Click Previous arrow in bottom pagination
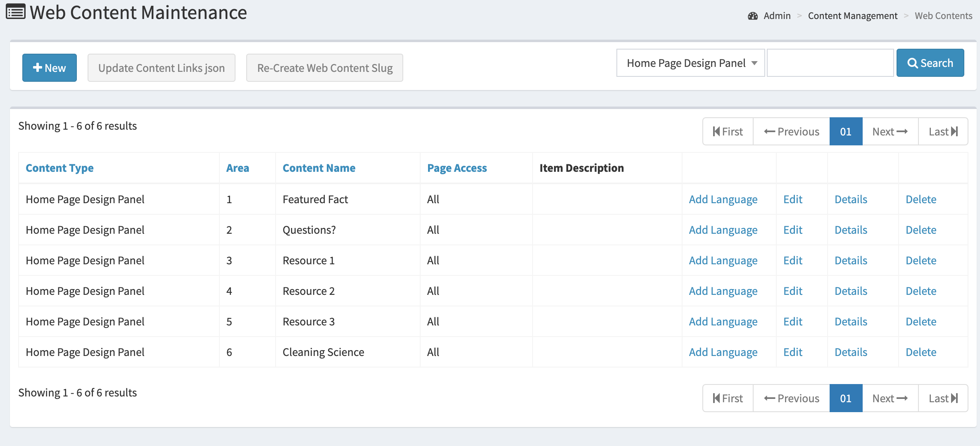This screenshot has width=980, height=446. [791, 399]
